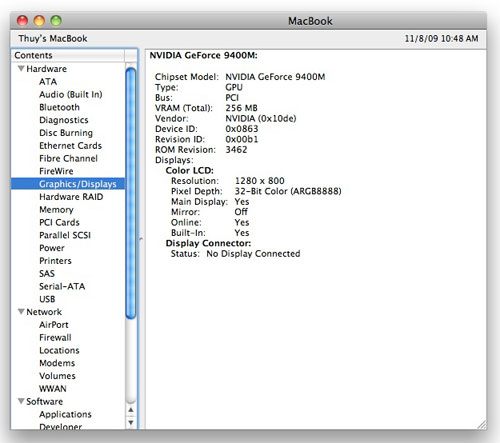Collapse the Hardware category triangle
The height and width of the screenshot is (443, 500).
click(21, 69)
